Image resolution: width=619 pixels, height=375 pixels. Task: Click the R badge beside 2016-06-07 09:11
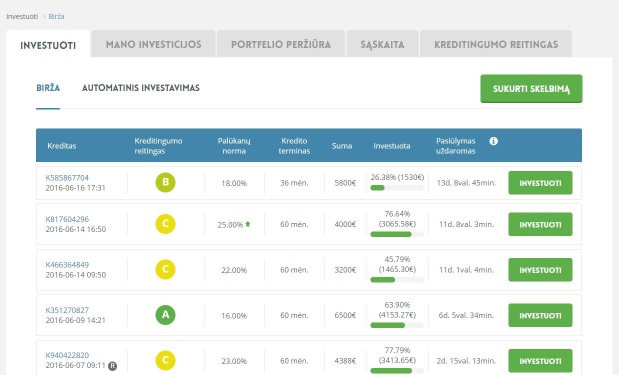[x=113, y=366]
